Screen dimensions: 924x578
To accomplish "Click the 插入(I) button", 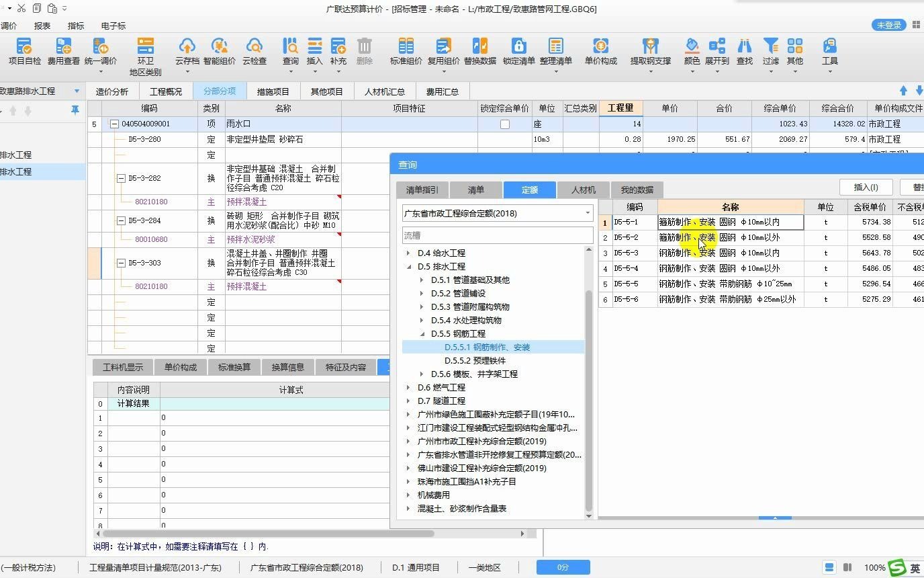I will (x=866, y=188).
